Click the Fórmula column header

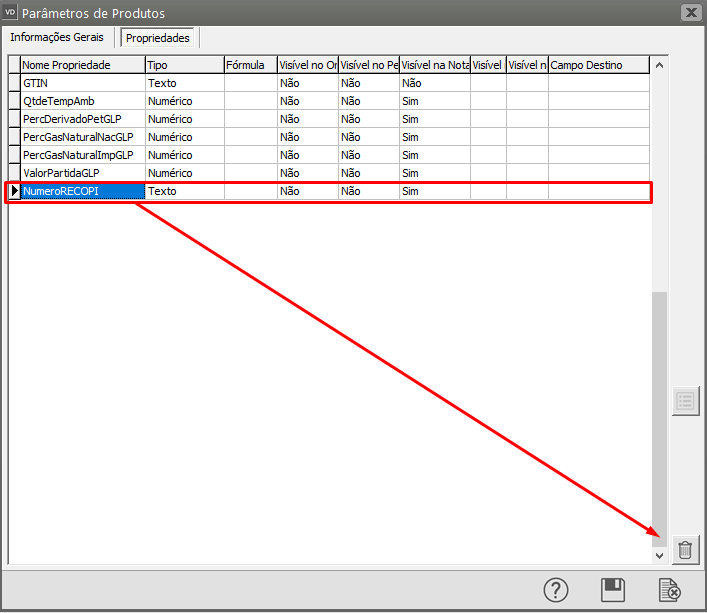pos(251,65)
